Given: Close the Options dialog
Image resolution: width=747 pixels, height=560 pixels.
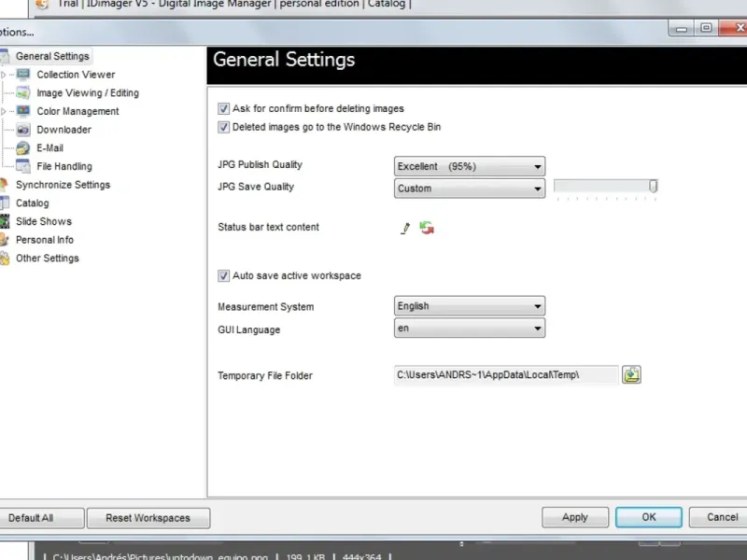Looking at the screenshot, I should 734,28.
